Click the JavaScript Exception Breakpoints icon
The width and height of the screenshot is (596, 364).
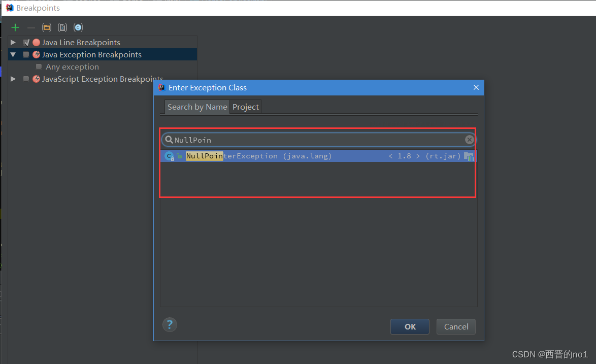(36, 79)
